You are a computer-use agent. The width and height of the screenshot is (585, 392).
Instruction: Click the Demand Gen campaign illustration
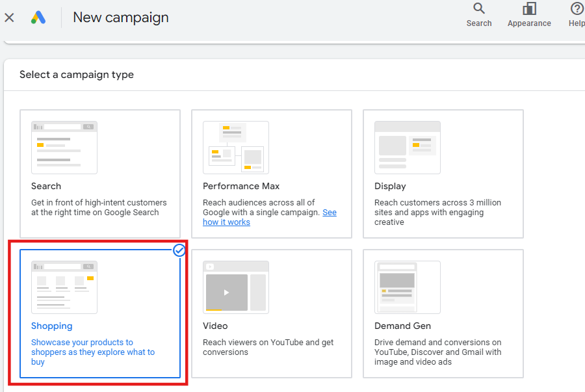[x=408, y=287]
